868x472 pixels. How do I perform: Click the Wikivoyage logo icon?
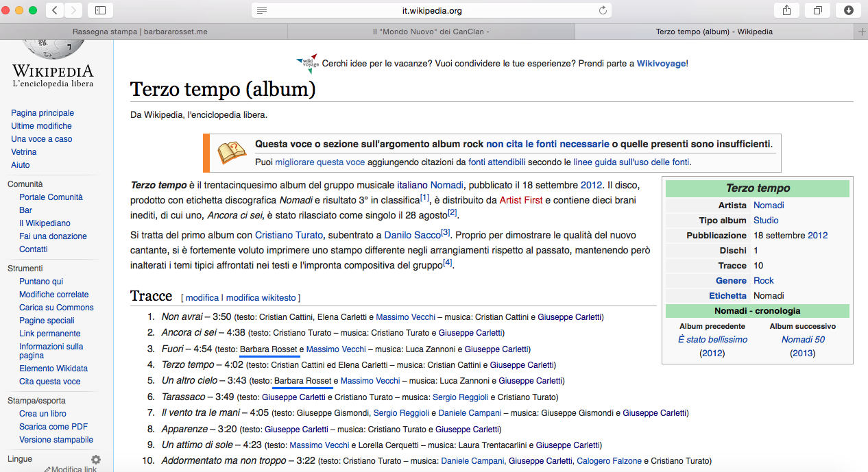(307, 63)
